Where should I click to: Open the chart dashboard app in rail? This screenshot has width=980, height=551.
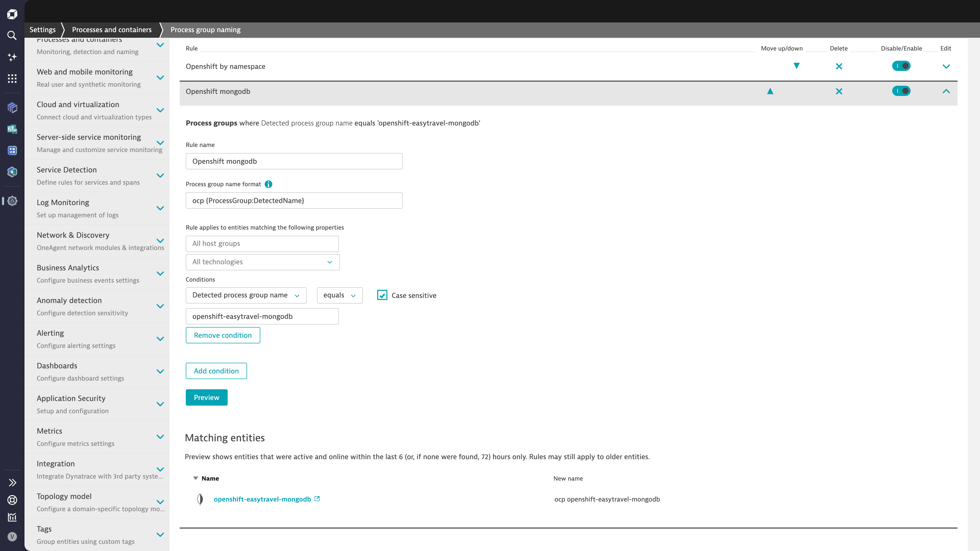[12, 129]
